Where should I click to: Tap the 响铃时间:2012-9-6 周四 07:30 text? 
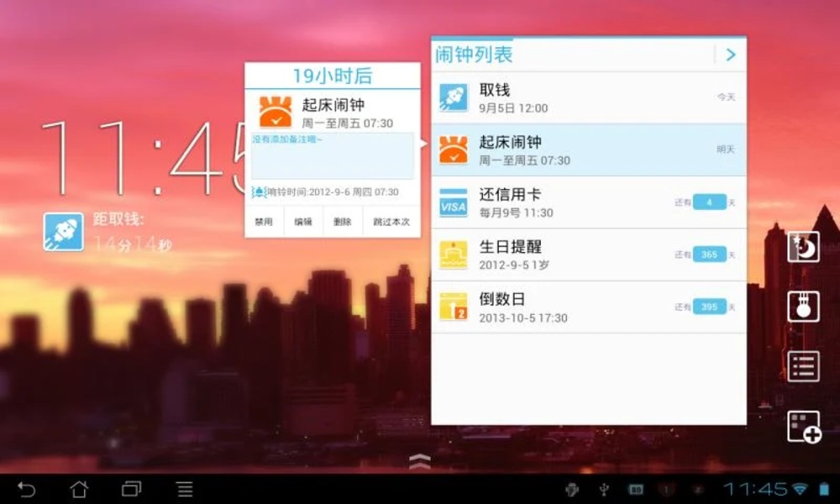point(333,192)
